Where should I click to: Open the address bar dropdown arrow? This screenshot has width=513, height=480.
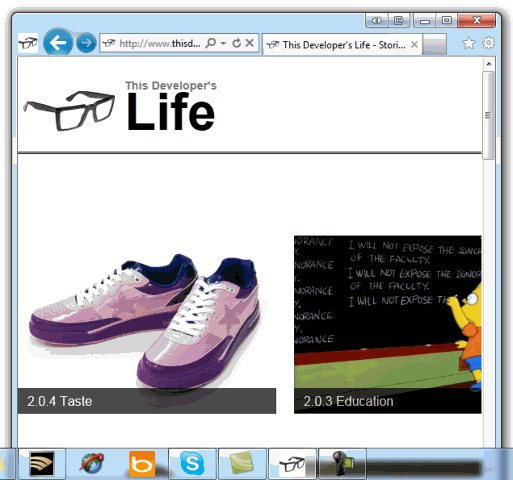(223, 43)
